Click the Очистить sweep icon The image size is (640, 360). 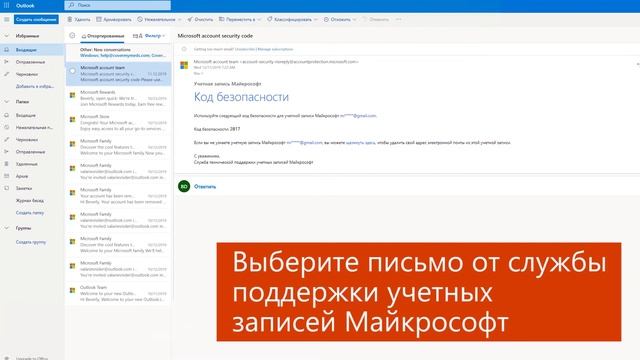(190, 19)
